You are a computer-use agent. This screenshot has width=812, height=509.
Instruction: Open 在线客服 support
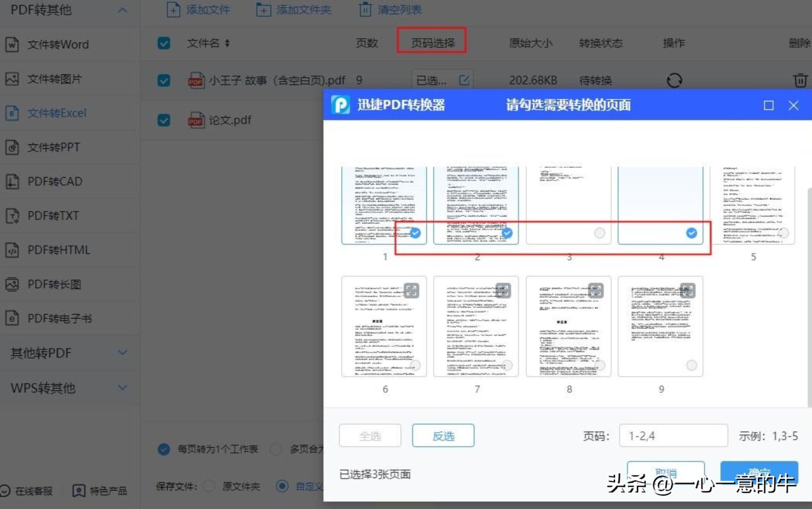coord(26,491)
